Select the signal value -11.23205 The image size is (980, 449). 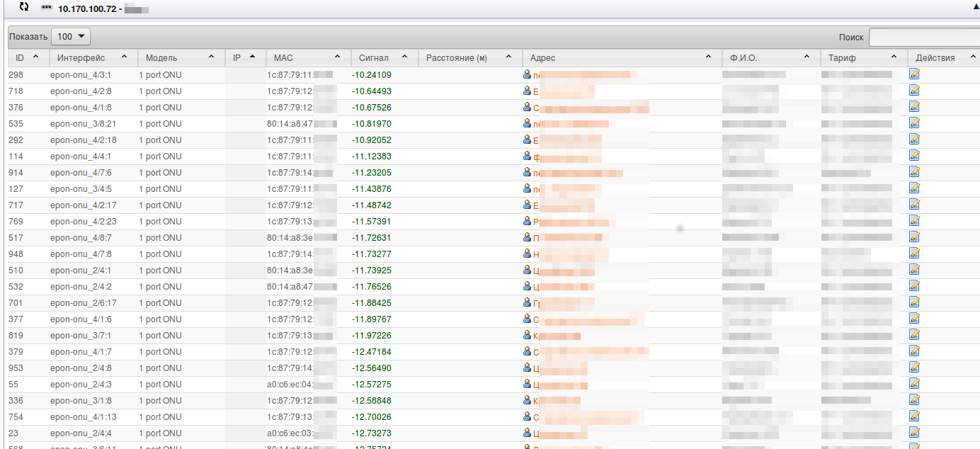point(371,173)
